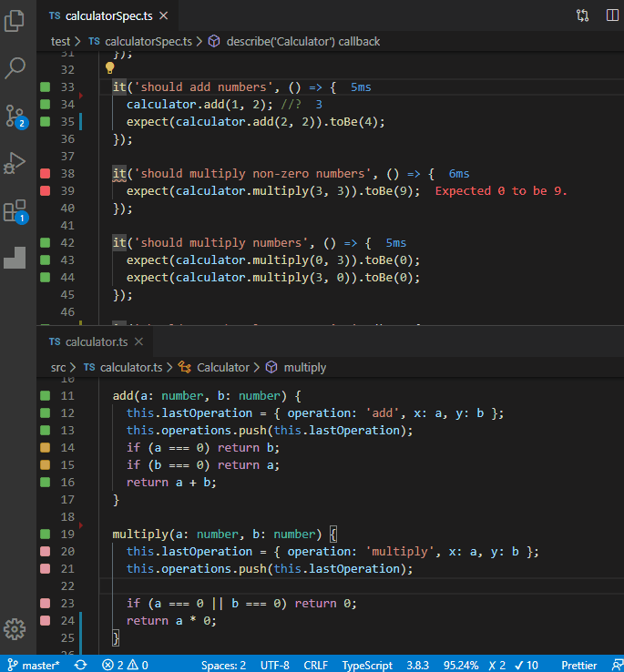Open the Extensions view
The height and width of the screenshot is (672, 624).
[x=15, y=212]
